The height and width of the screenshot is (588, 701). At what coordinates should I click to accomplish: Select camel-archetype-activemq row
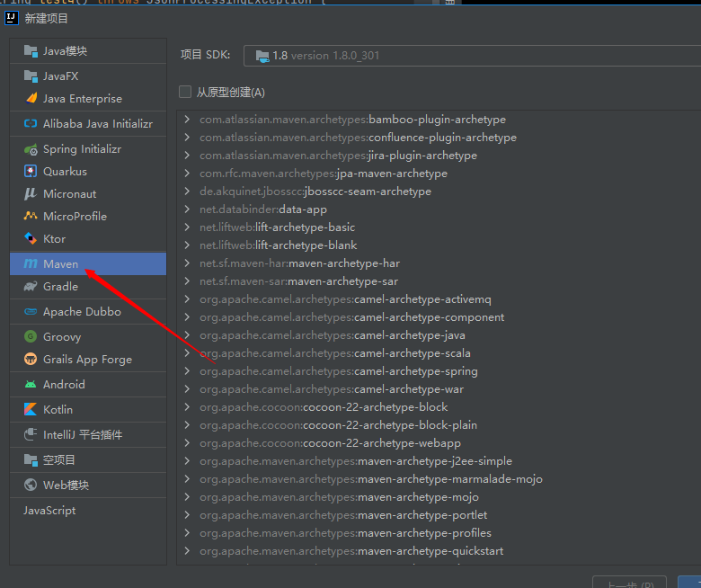pyautogui.click(x=439, y=299)
